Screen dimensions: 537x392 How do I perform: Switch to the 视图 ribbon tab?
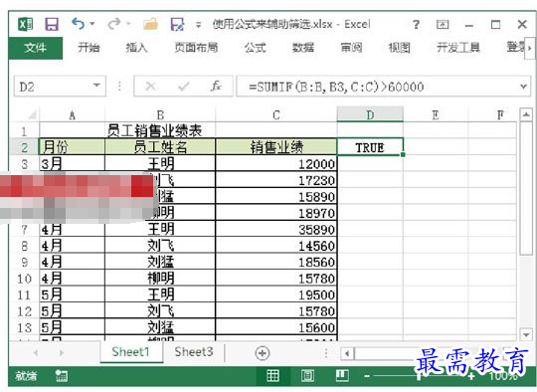[x=399, y=48]
